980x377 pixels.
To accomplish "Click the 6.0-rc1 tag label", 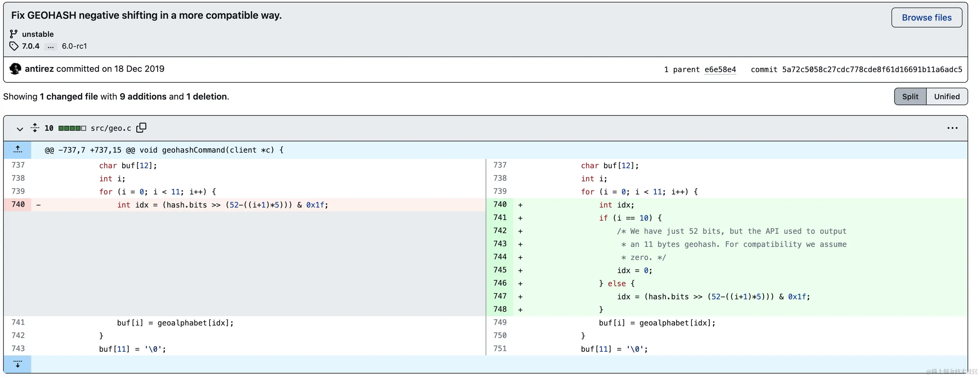I will tap(75, 46).
